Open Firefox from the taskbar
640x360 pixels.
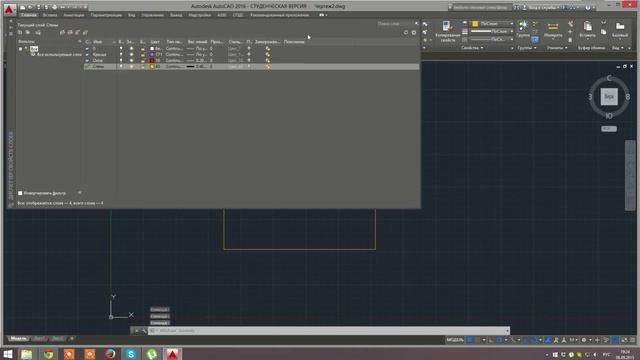click(110, 354)
